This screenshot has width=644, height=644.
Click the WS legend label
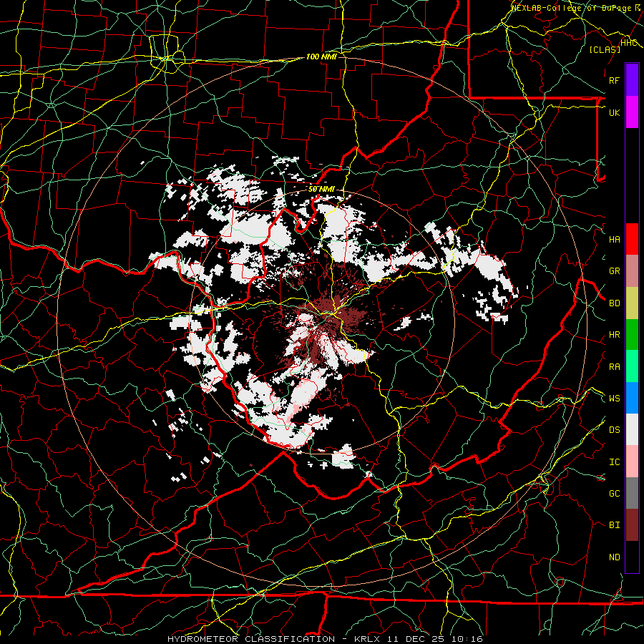click(x=615, y=399)
